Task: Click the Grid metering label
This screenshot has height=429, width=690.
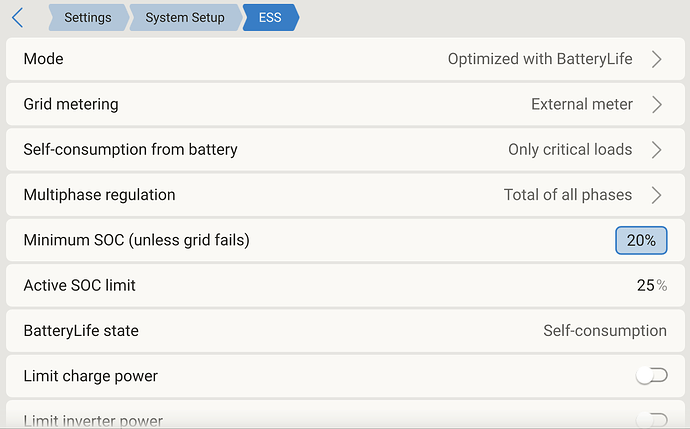Action: (x=71, y=104)
